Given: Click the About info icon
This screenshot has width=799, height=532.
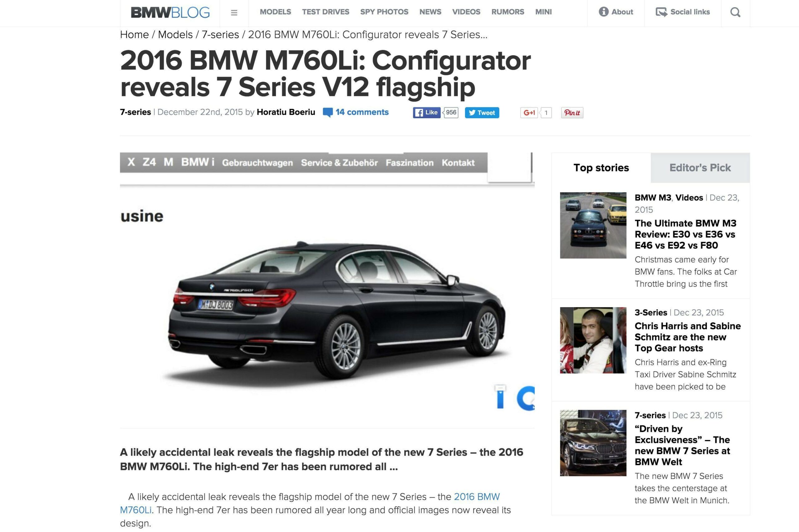Looking at the screenshot, I should (x=603, y=12).
